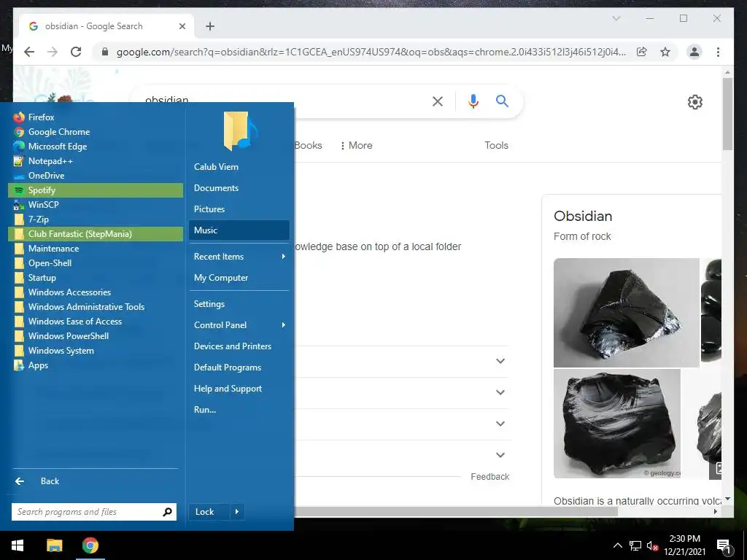Expand the Windows Ease of Access folder
The height and width of the screenshot is (560, 747).
(96, 322)
